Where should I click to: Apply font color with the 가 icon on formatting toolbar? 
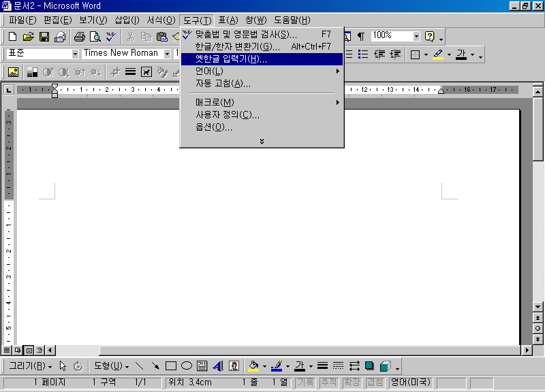click(461, 54)
